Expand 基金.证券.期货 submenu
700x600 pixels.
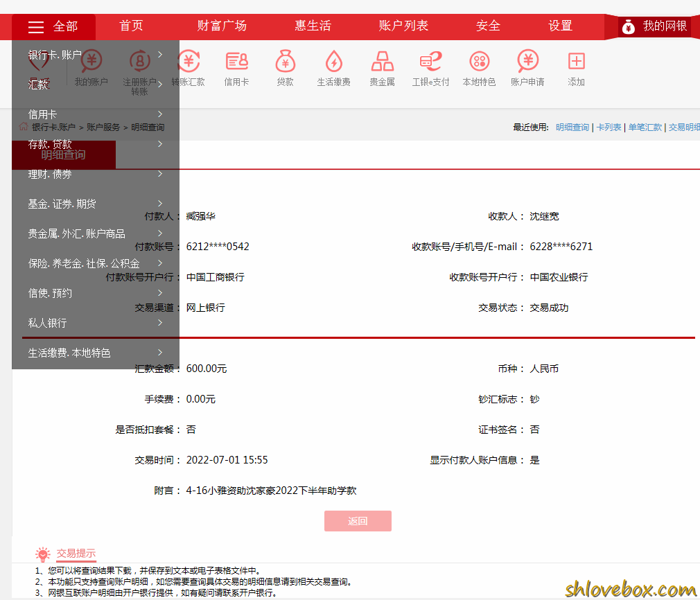click(x=96, y=204)
